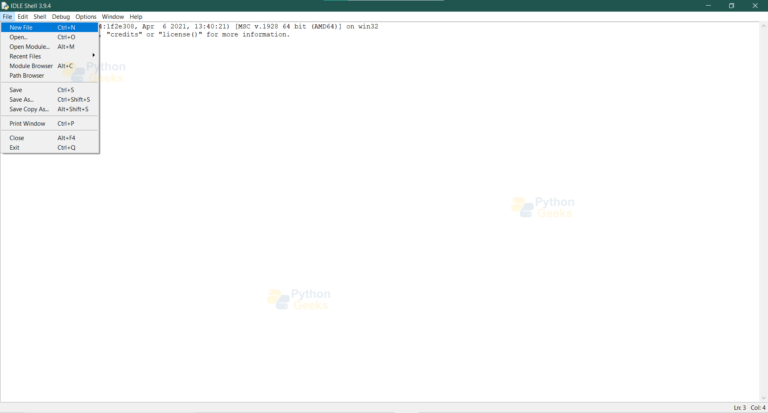
Task: Open the Help menu
Action: coord(136,17)
